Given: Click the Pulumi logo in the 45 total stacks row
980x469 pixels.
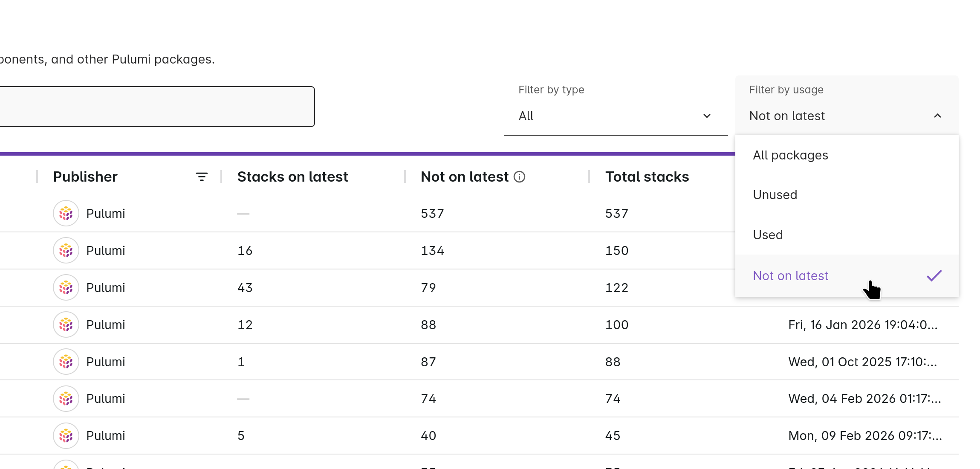Looking at the screenshot, I should point(66,435).
